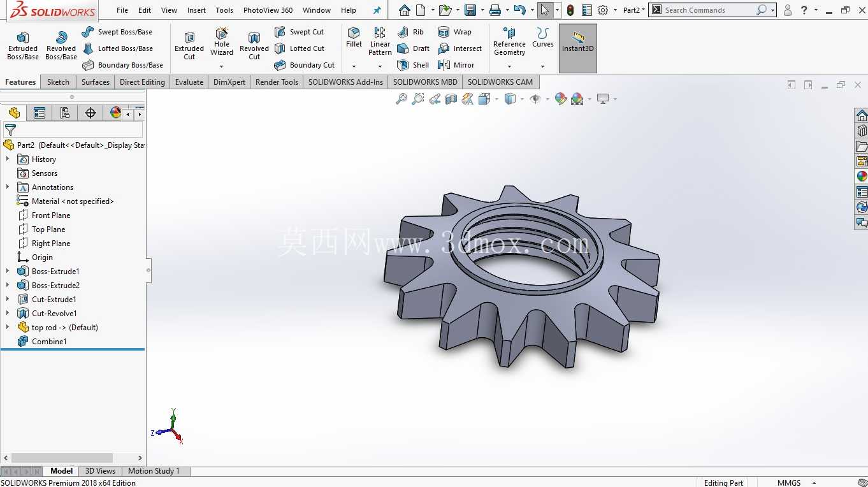Open the DisplayManager tab icon
The width and height of the screenshot is (868, 487).
(x=115, y=113)
